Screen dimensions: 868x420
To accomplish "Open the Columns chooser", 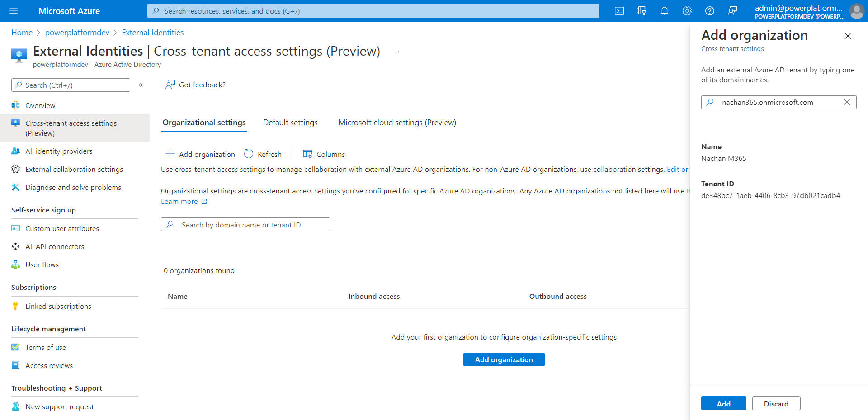I will (x=324, y=154).
